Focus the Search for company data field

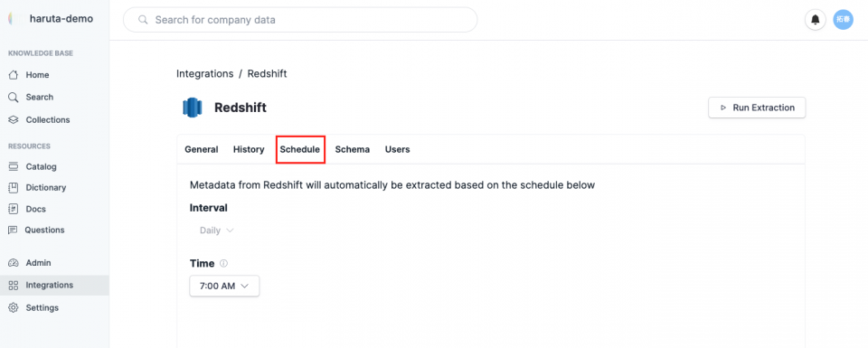pos(300,20)
